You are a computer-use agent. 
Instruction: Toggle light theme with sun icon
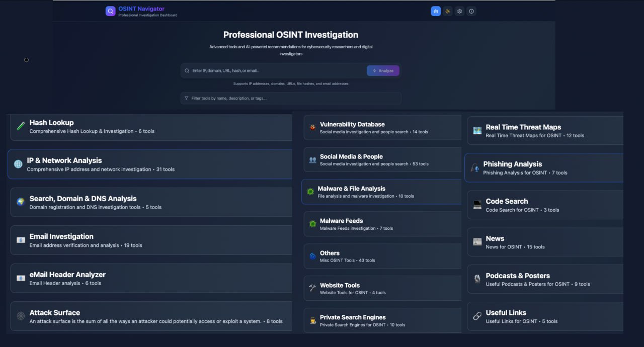448,11
